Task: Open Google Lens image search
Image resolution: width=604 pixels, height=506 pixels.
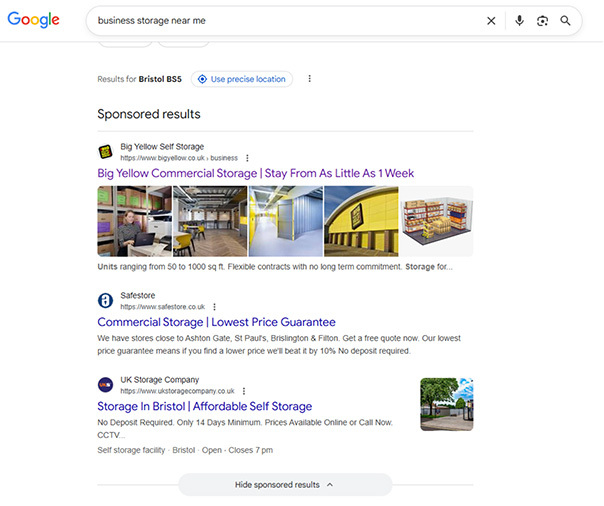Action: point(542,21)
